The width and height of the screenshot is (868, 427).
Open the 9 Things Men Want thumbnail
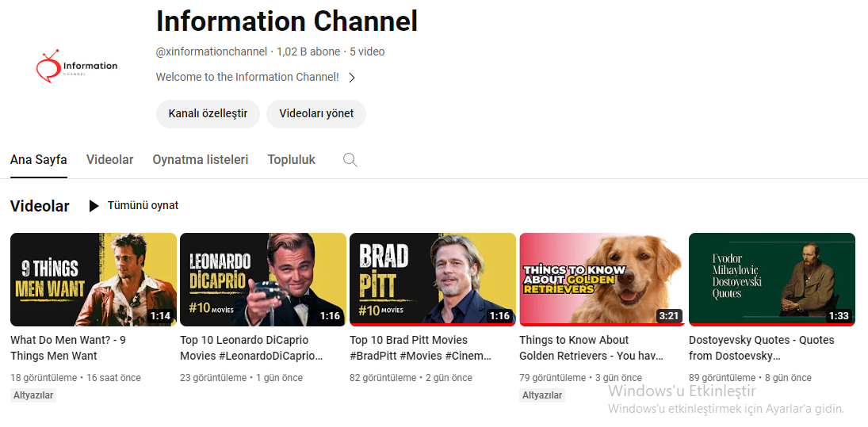click(x=94, y=280)
